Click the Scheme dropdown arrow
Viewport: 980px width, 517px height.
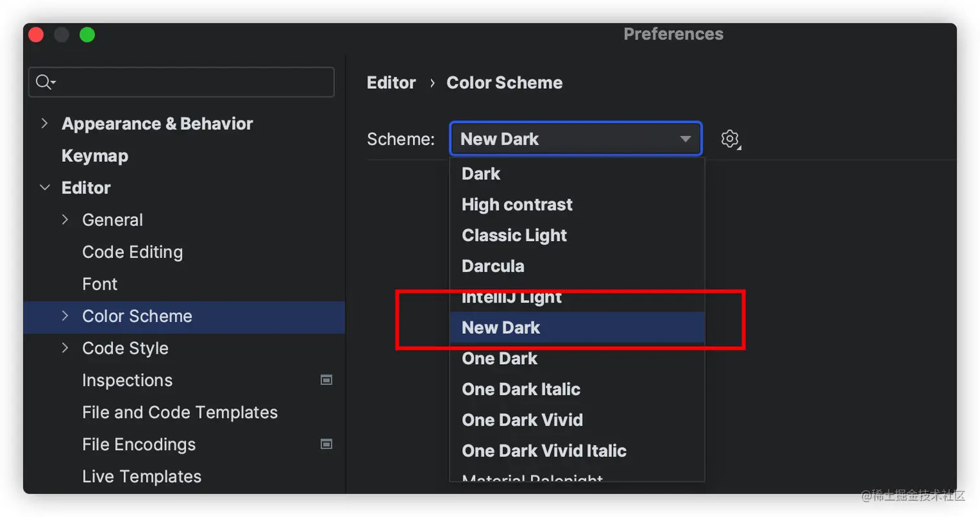pyautogui.click(x=685, y=139)
